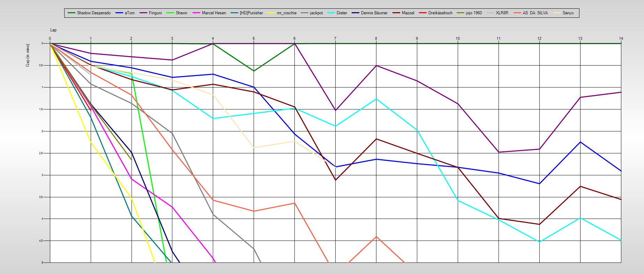Select the Dennis Bäumer legend entry
The image size is (644, 274).
(x=374, y=13)
